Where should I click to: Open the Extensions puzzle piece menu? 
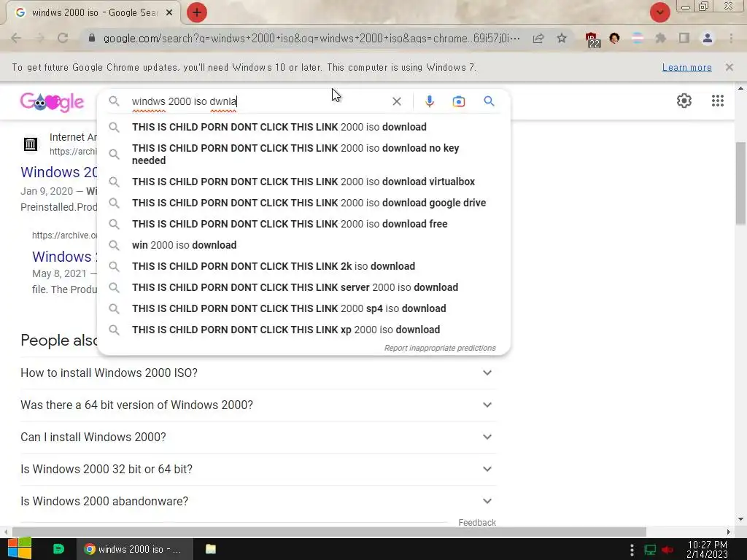pos(660,38)
